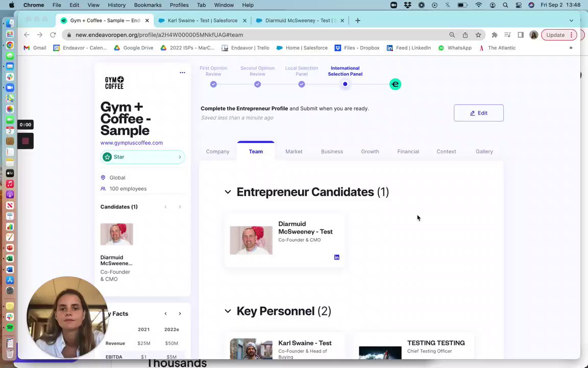The image size is (588, 368).
Task: Click the Gym+Coffee company logo
Action: pos(114,83)
